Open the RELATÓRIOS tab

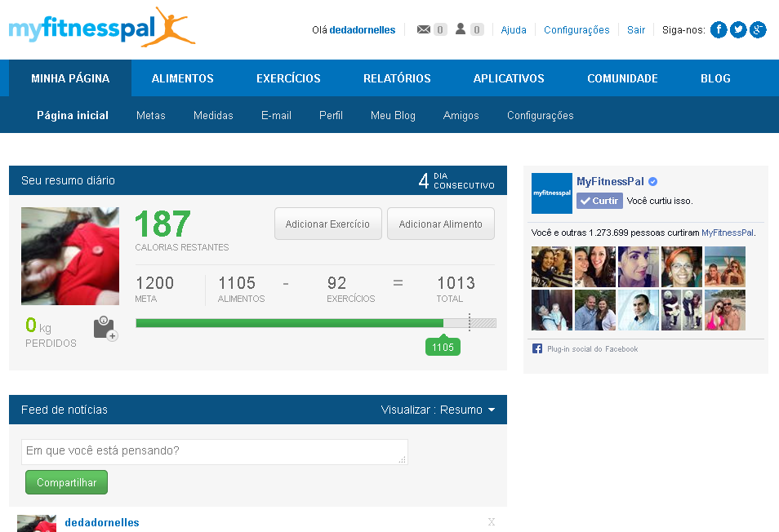[x=397, y=78]
